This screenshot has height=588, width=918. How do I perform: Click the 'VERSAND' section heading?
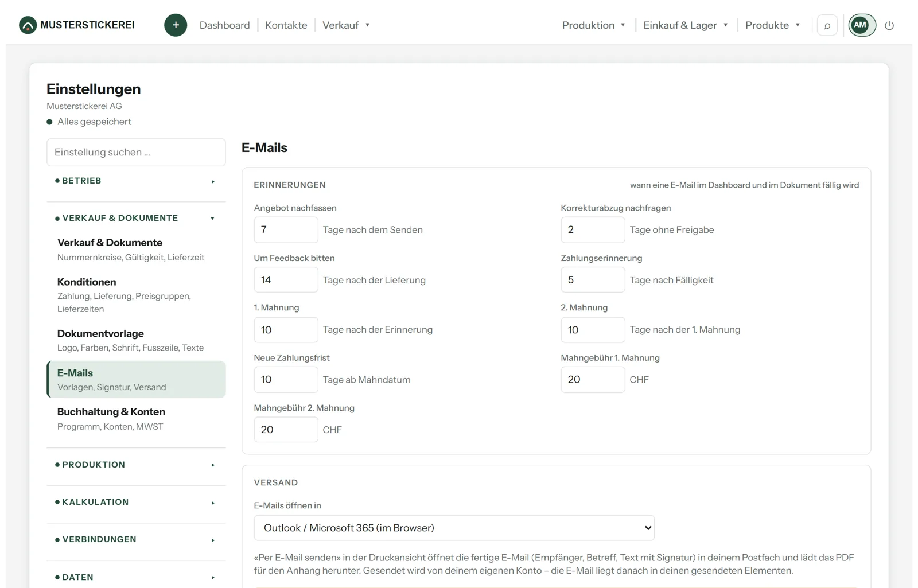coord(276,482)
